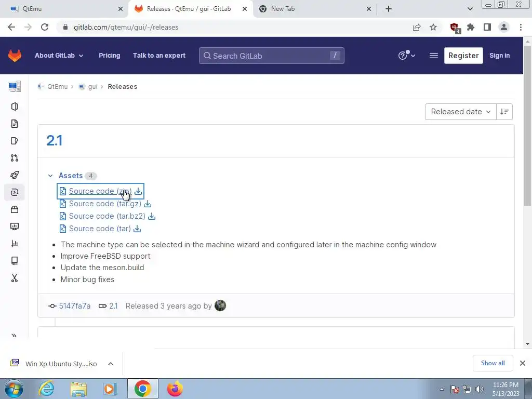This screenshot has height=399, width=532.
Task: Open Wiki book sidebar icon
Action: click(x=15, y=261)
